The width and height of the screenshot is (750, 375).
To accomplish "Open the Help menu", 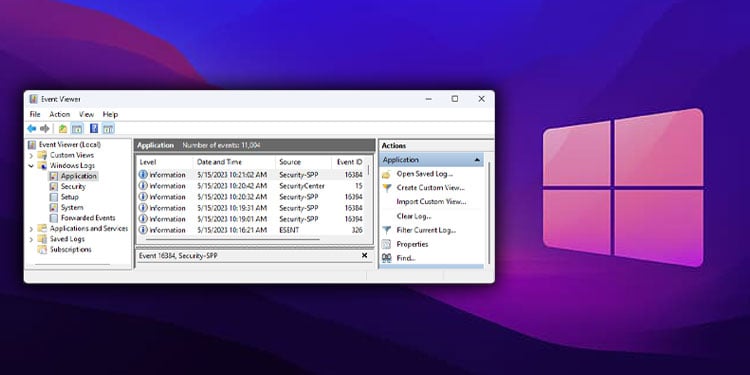I will click(x=110, y=114).
